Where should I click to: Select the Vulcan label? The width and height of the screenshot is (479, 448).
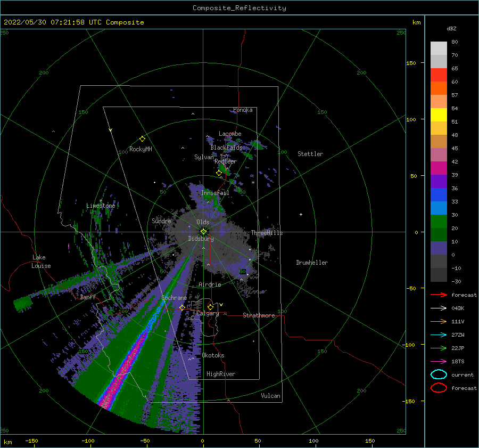coord(270,396)
